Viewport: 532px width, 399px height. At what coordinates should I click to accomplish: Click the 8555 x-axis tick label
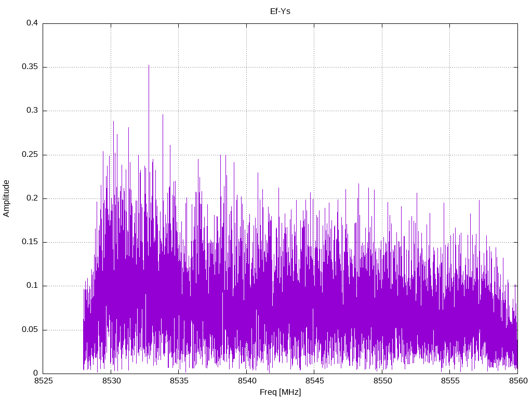pyautogui.click(x=449, y=381)
